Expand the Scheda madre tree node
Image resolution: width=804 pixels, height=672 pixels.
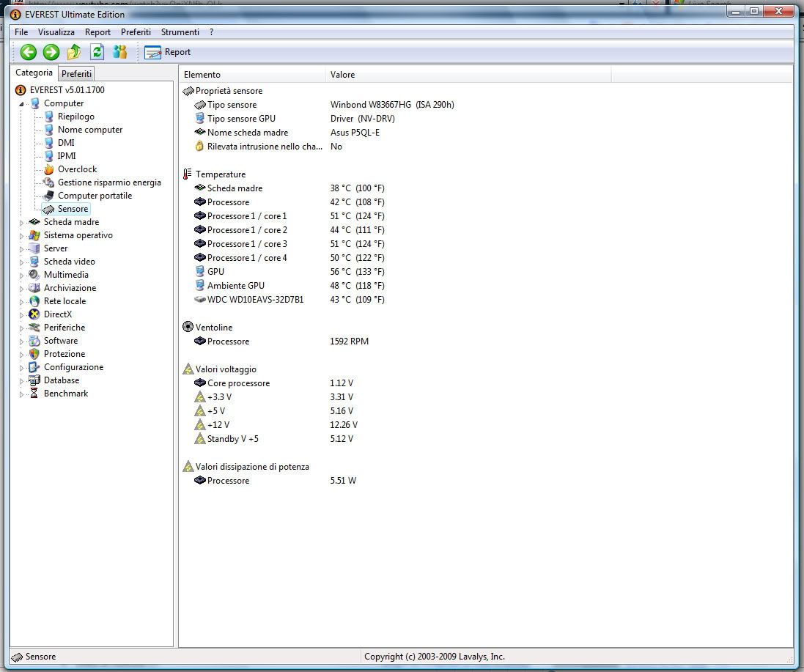pyautogui.click(x=21, y=223)
